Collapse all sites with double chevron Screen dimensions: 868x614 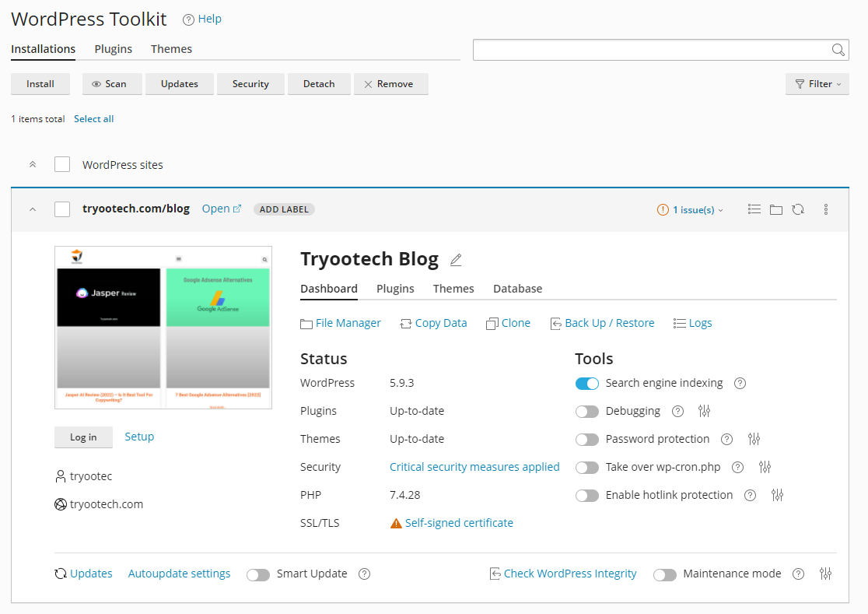[33, 164]
